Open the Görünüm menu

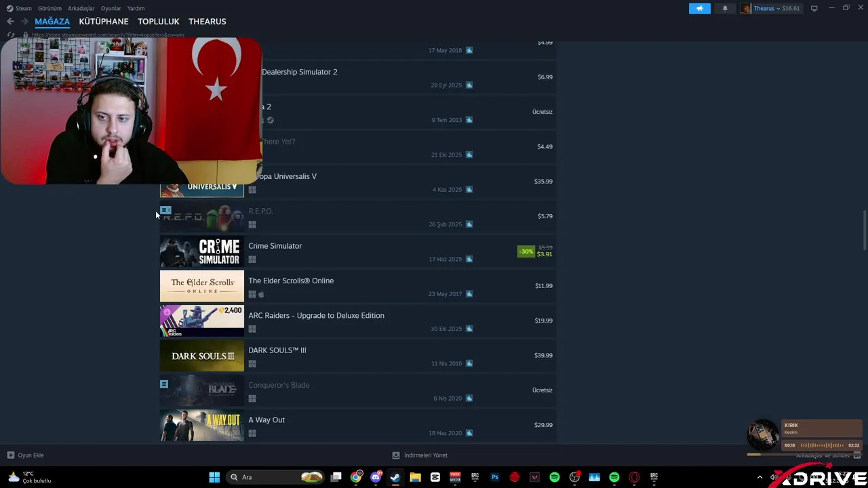50,8
